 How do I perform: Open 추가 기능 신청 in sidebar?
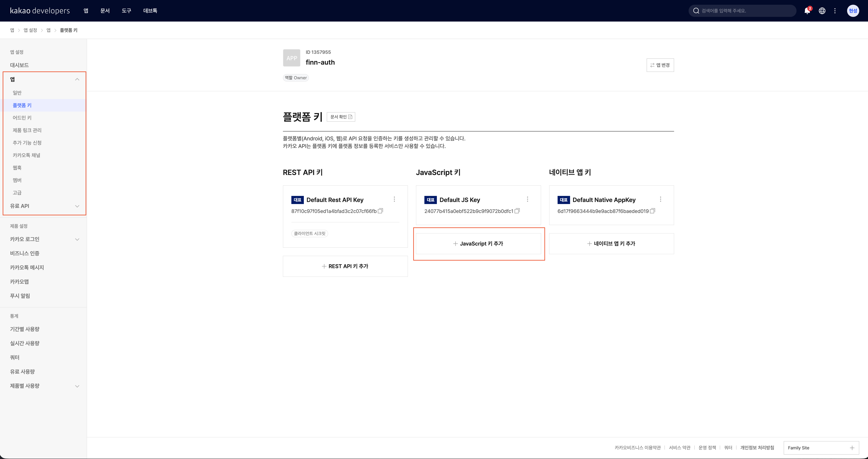click(27, 143)
